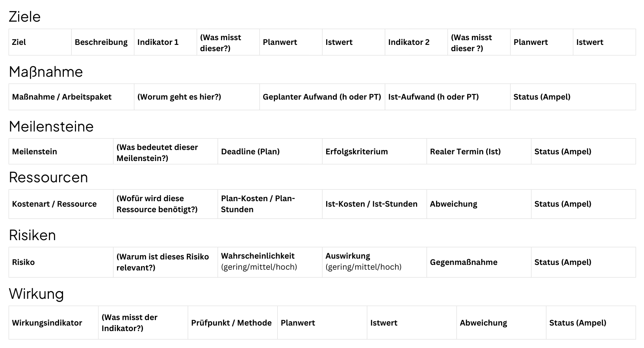Click the Ziele section heading
The width and height of the screenshot is (644, 348).
(x=24, y=17)
